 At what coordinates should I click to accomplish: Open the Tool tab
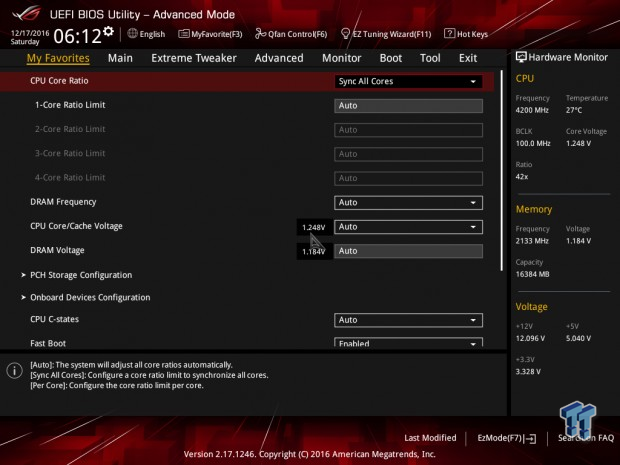(430, 58)
